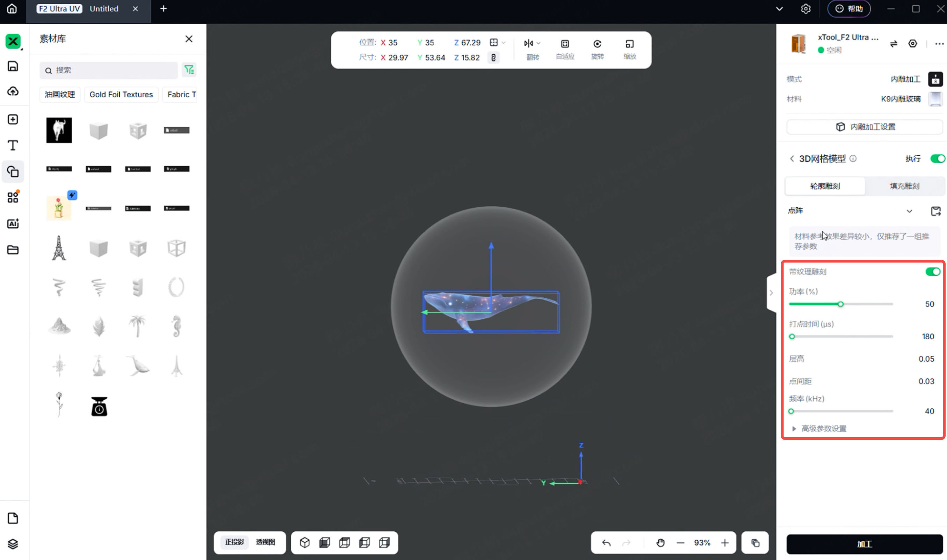Switch to the isometric cube view
This screenshot has width=947, height=560.
pyautogui.click(x=304, y=543)
